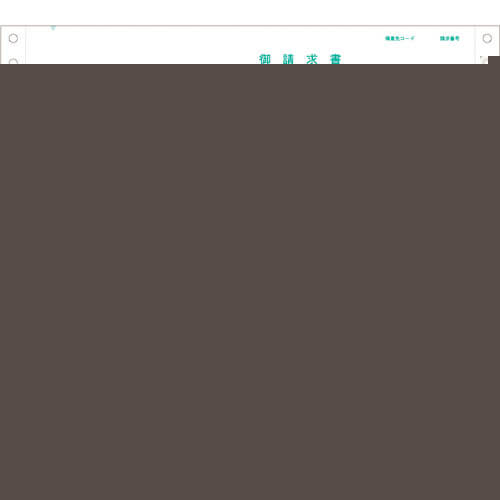Click the left perforated margin strip
The image size is (500, 500).
13,45
